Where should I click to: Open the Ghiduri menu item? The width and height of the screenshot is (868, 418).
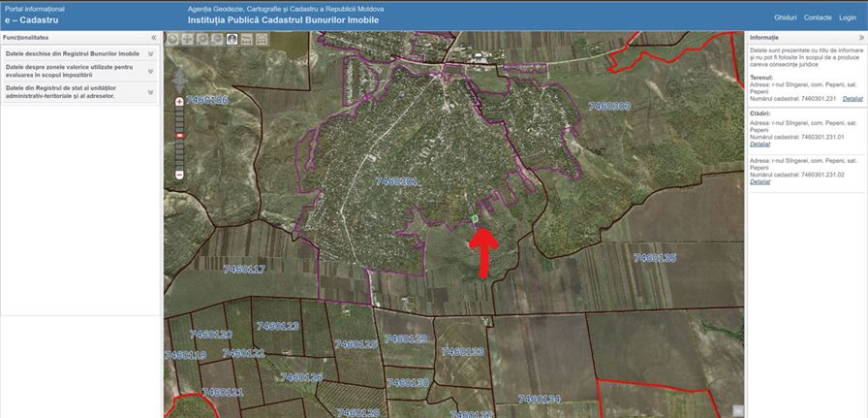coord(785,17)
